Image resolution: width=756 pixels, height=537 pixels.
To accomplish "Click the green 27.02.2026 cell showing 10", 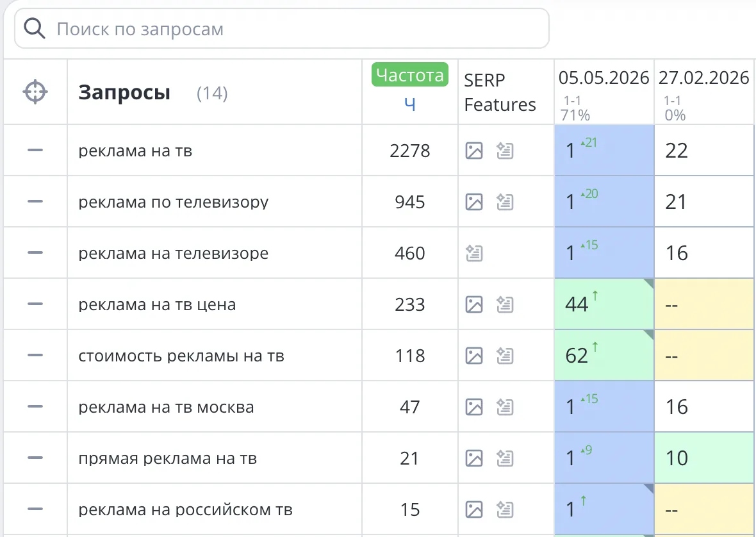I will pyautogui.click(x=704, y=458).
